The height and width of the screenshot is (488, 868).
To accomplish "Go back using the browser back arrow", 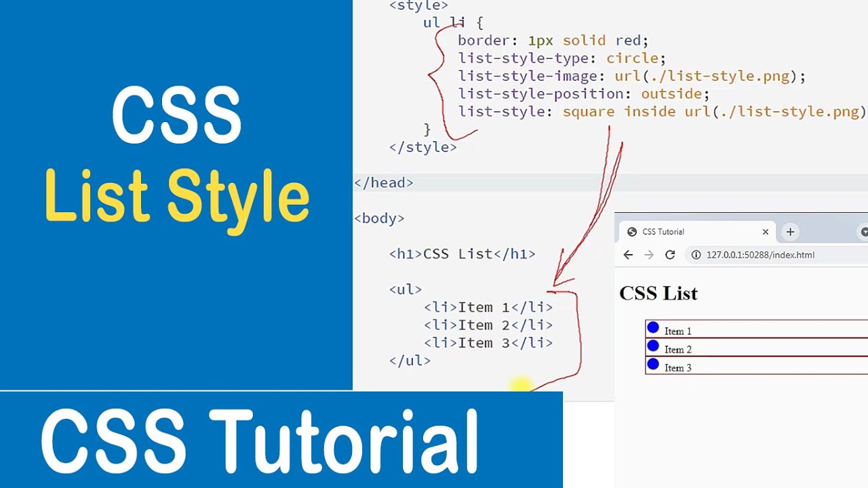I will tap(628, 255).
